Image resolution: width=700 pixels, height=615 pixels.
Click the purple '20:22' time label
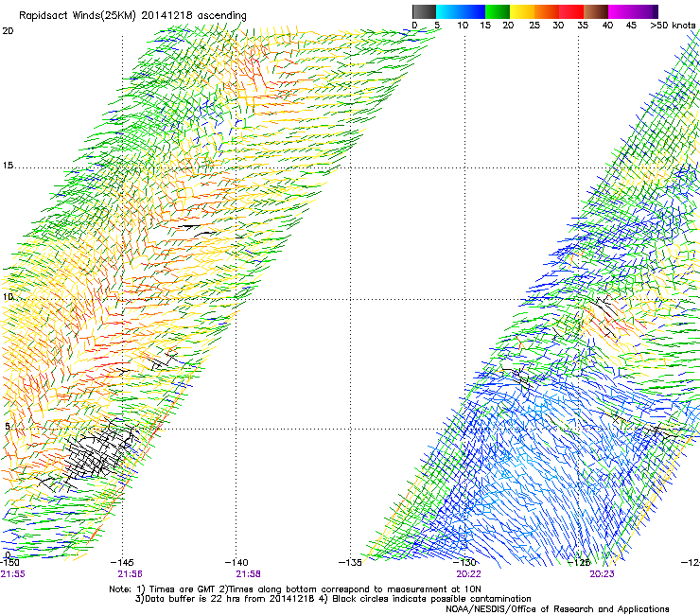(x=468, y=574)
